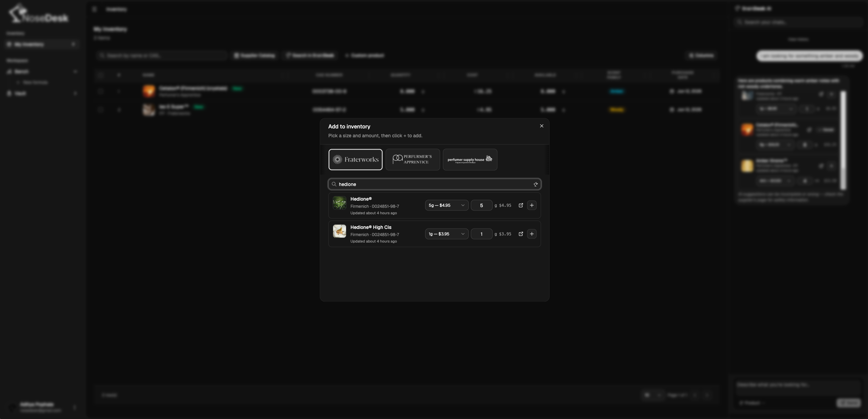Image resolution: width=868 pixels, height=419 pixels.
Task: Open the Columns menu button
Action: pos(701,56)
